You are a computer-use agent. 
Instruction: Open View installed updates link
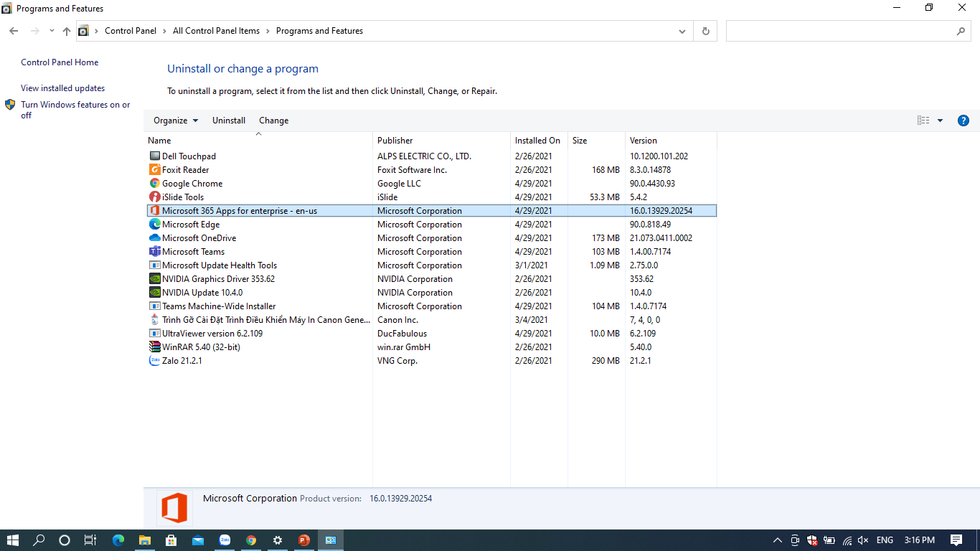(x=62, y=88)
